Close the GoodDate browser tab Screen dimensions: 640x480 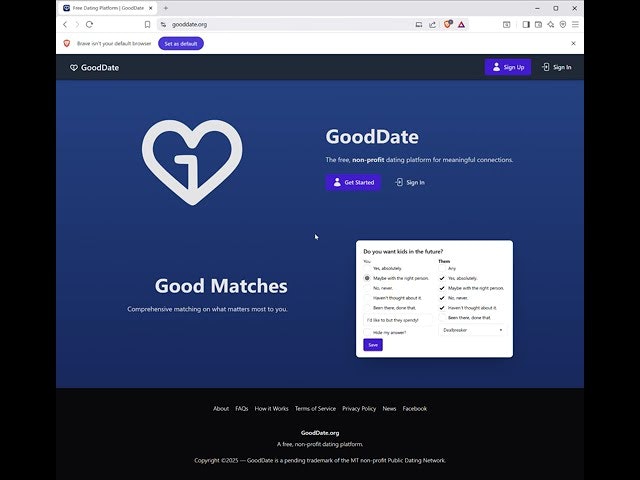pos(151,8)
